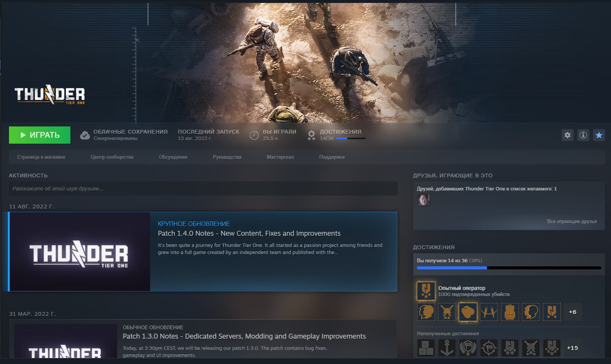Launch the game with ИГРАТЬ button
This screenshot has width=611, height=364.
(x=40, y=135)
